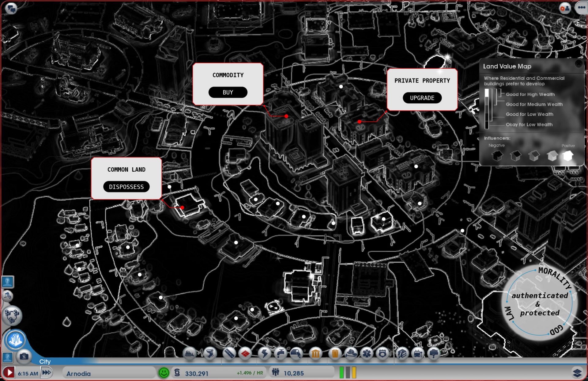Expand the three-dots options menu
The image size is (588, 381).
pyautogui.click(x=581, y=8)
